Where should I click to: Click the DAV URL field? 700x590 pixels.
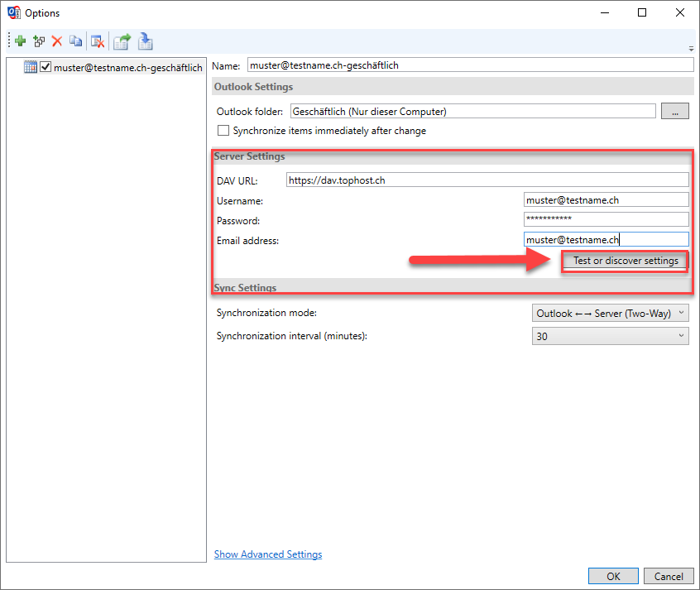(x=487, y=180)
